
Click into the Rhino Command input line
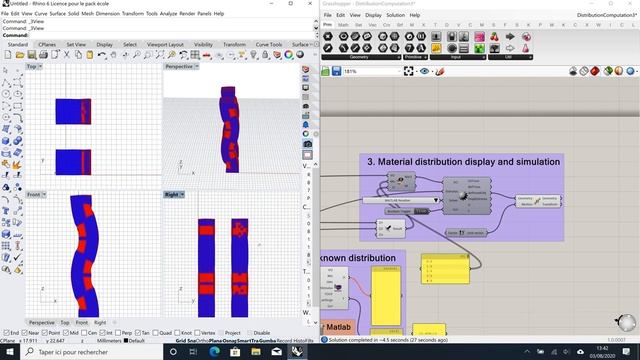tap(171, 35)
